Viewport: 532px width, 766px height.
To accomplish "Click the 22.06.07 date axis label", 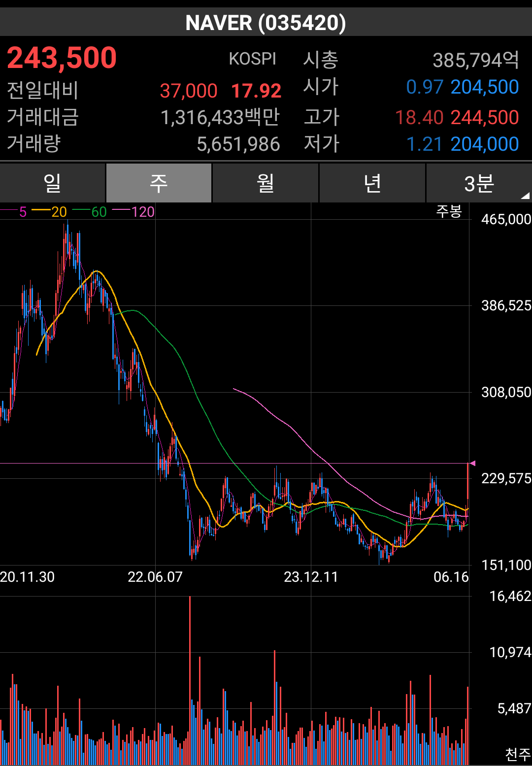I will tap(155, 577).
